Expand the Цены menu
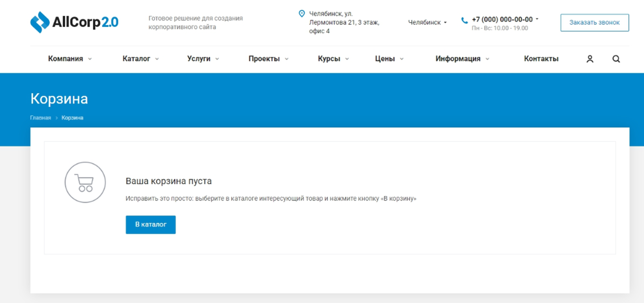Image resolution: width=644 pixels, height=303 pixels. 389,59
